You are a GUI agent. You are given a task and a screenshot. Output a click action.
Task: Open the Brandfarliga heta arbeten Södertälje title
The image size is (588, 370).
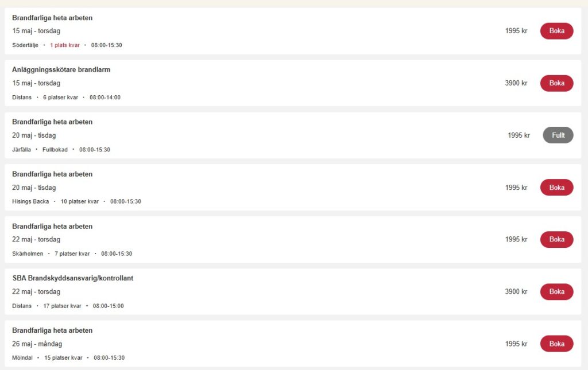[x=52, y=18]
